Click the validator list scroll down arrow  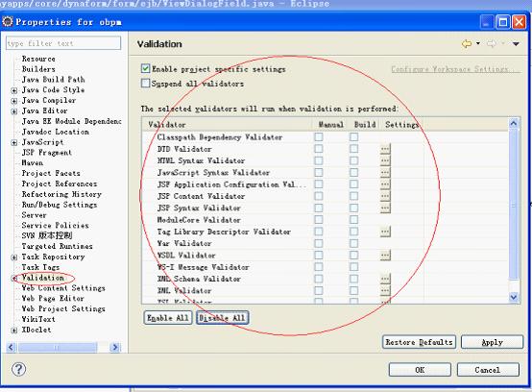coord(514,297)
